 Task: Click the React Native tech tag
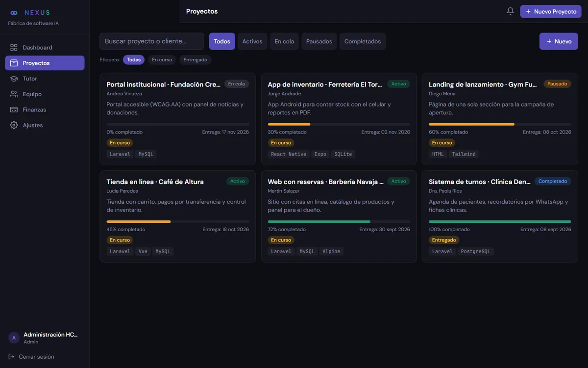click(289, 154)
